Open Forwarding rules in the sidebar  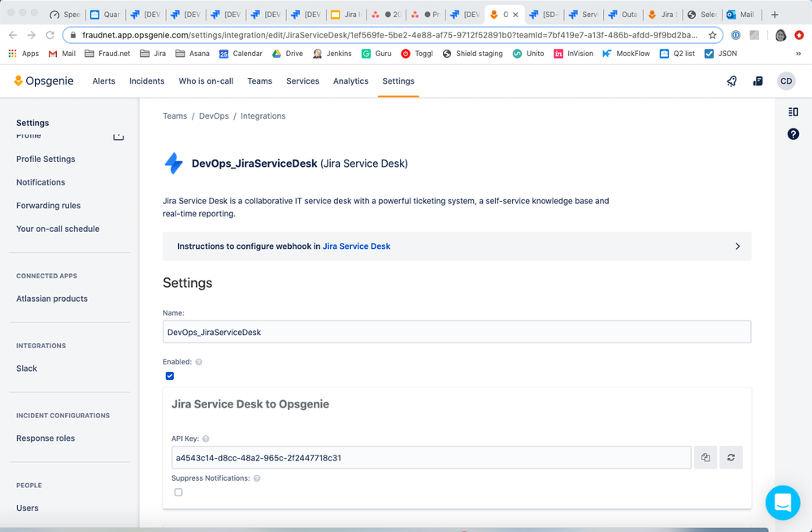(48, 206)
